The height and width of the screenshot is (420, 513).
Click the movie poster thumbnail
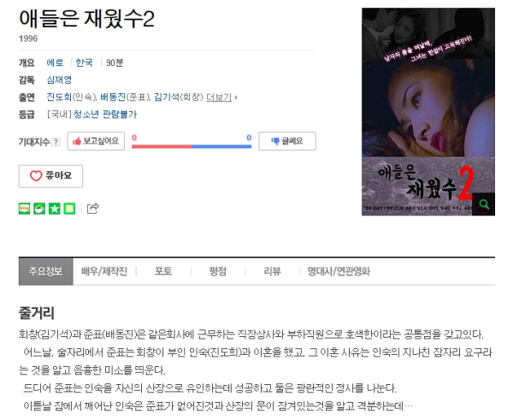[x=428, y=111]
